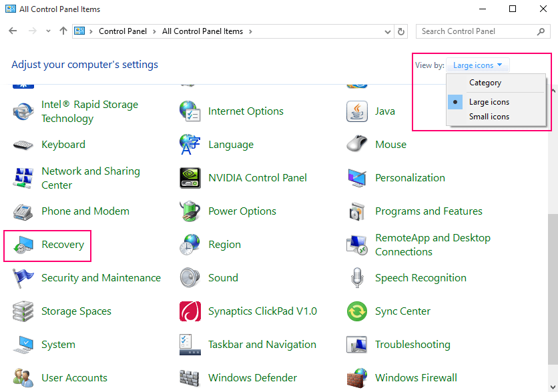This screenshot has width=558, height=392.
Task: Click the System computer icon
Action: tap(23, 345)
